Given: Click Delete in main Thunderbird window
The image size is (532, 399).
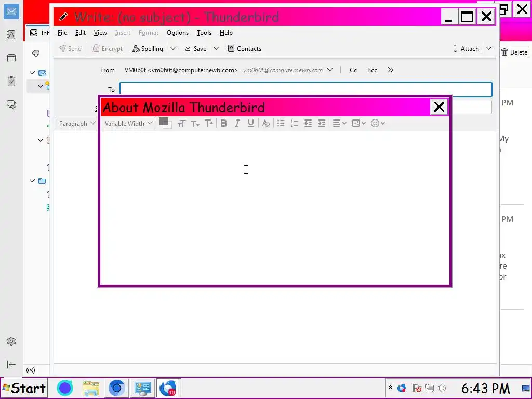Looking at the screenshot, I should pos(515,52).
